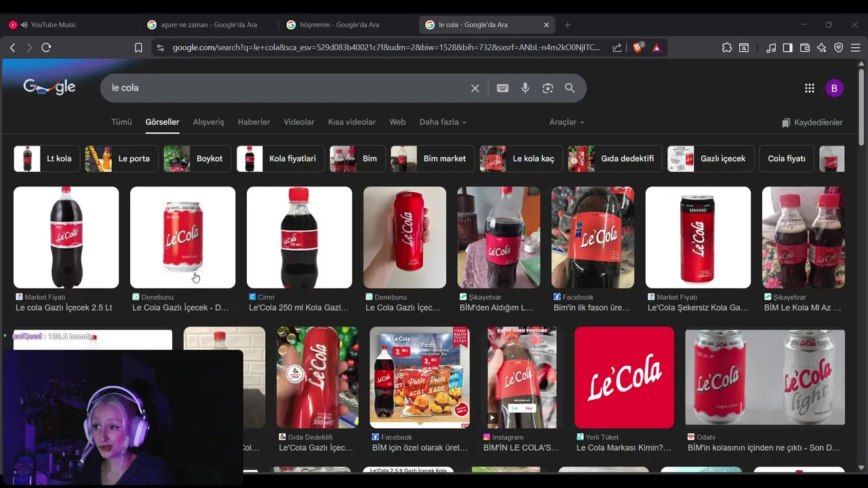The width and height of the screenshot is (868, 488).
Task: Select the Alışveriş search tab
Action: (x=208, y=122)
